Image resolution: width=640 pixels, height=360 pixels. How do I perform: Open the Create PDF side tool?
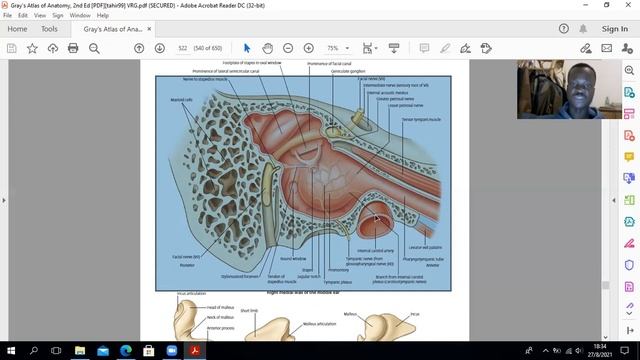click(x=629, y=135)
